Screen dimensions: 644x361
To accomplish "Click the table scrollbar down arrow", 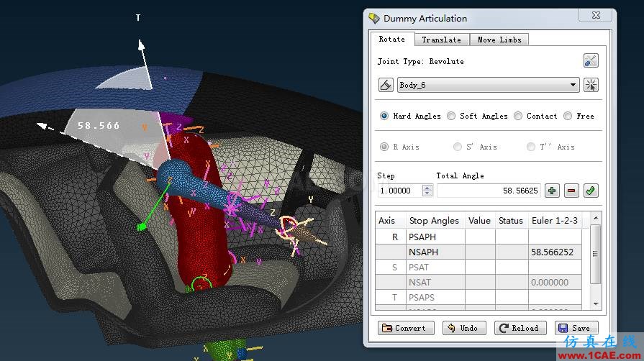I will [596, 304].
